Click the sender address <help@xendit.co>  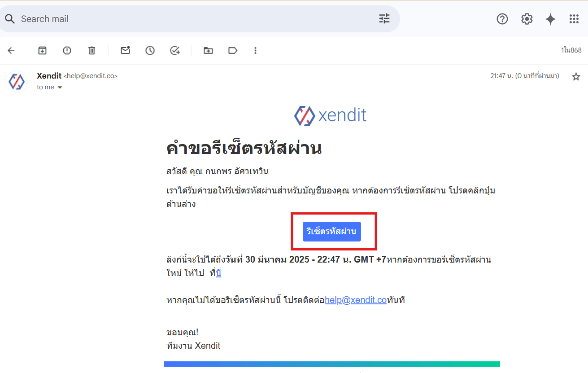click(91, 76)
